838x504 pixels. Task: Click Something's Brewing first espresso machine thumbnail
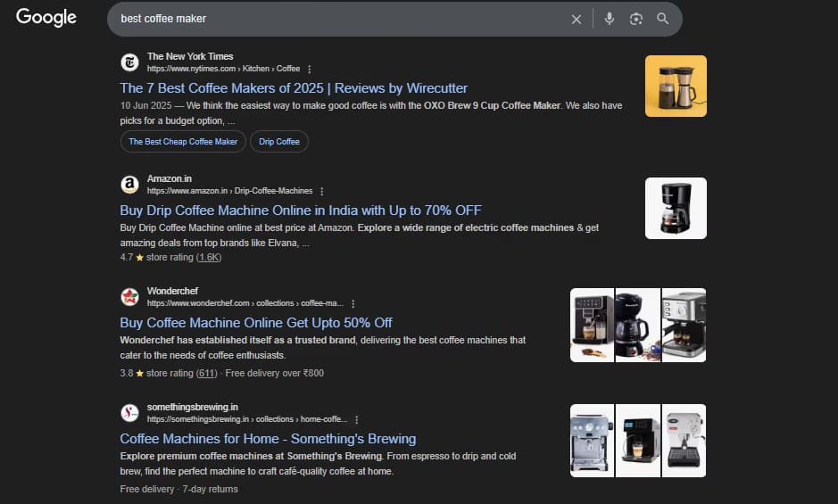coord(592,441)
